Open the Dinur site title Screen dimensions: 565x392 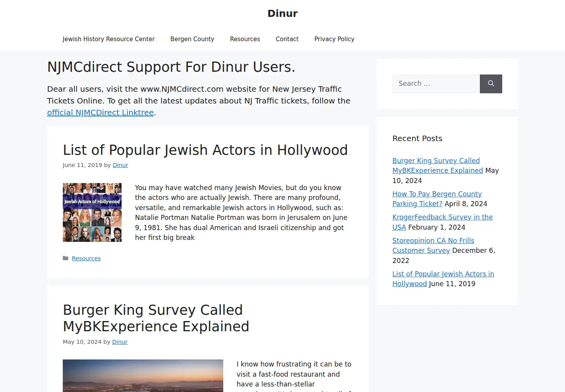(x=282, y=14)
